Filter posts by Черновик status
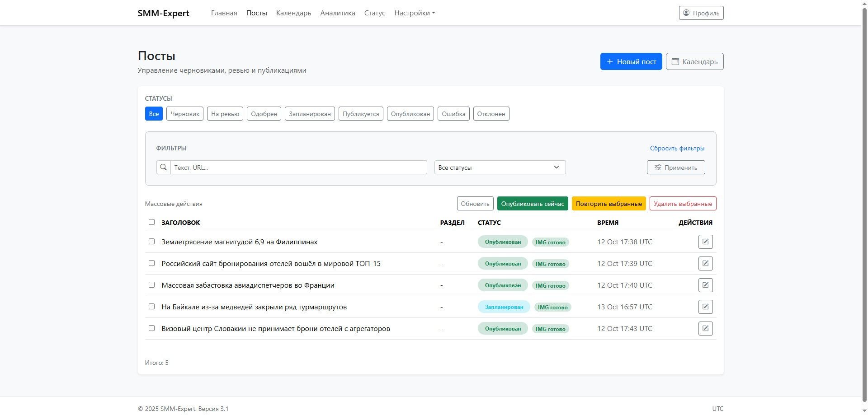868x415 pixels. coord(185,114)
